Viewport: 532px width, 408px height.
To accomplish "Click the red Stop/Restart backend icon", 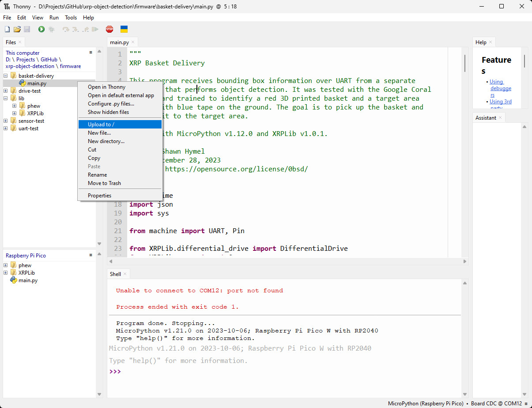I will tap(109, 29).
